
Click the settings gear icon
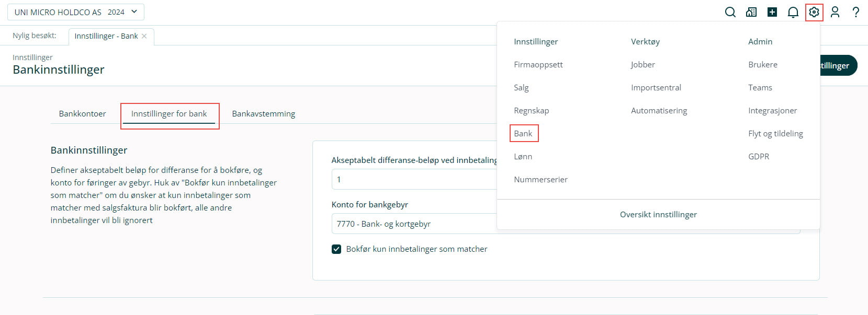click(x=814, y=12)
